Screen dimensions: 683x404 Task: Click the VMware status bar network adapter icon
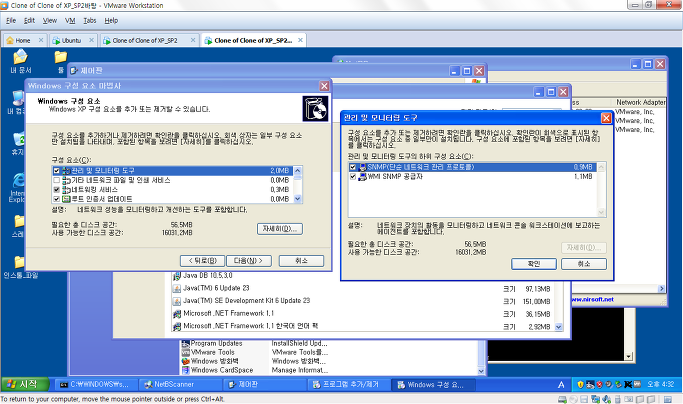pyautogui.click(x=595, y=399)
